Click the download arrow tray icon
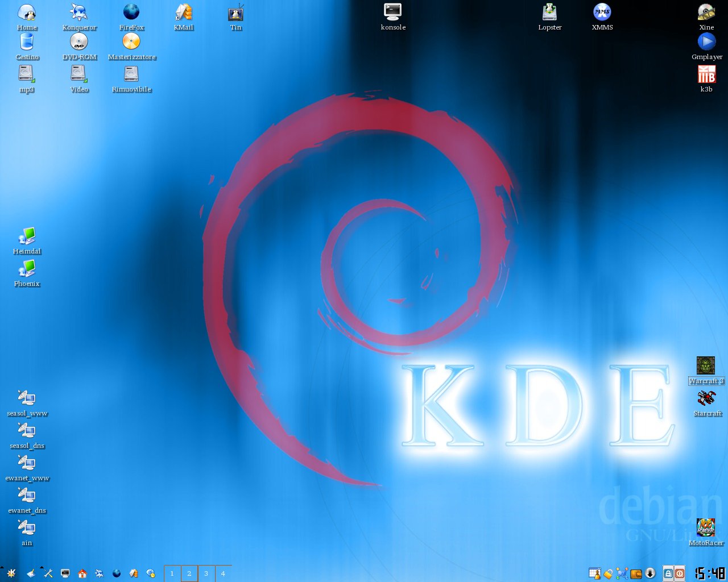728x582 pixels. coord(650,574)
